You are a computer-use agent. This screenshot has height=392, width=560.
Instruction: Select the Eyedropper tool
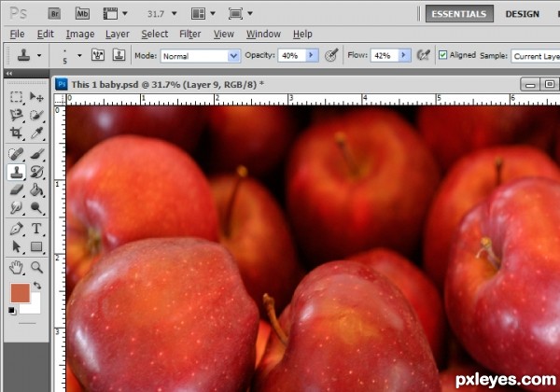pos(36,133)
